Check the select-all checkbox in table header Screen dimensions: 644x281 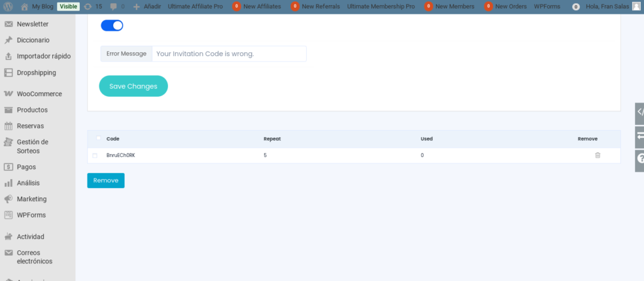(98, 138)
